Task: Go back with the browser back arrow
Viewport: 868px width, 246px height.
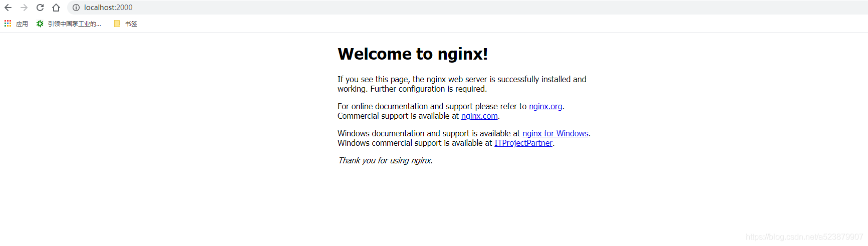Action: click(8, 8)
